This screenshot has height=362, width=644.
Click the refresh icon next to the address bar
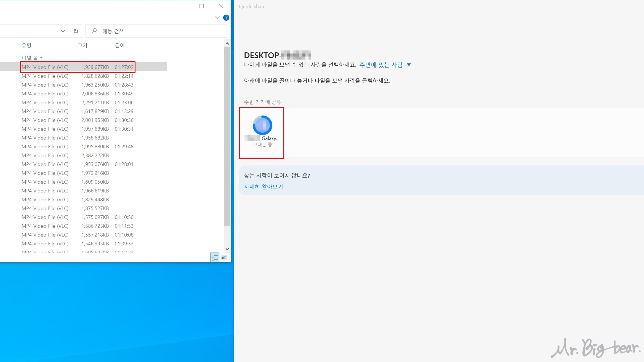(76, 31)
